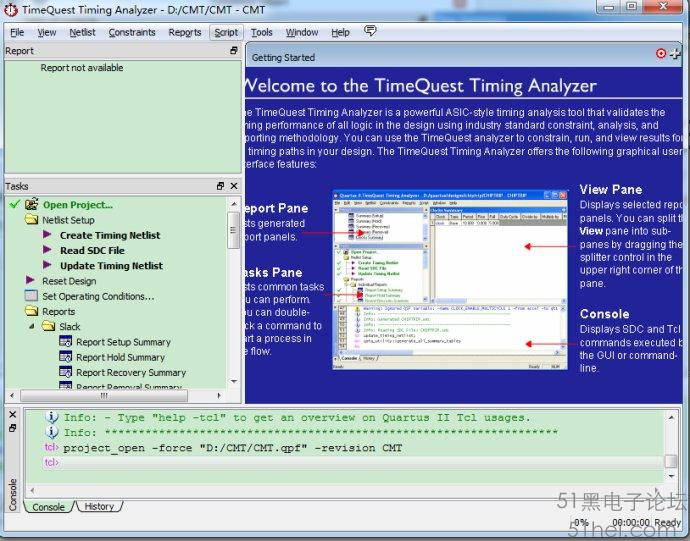Open the Reports menu
The width and height of the screenshot is (690, 541).
[x=185, y=33]
